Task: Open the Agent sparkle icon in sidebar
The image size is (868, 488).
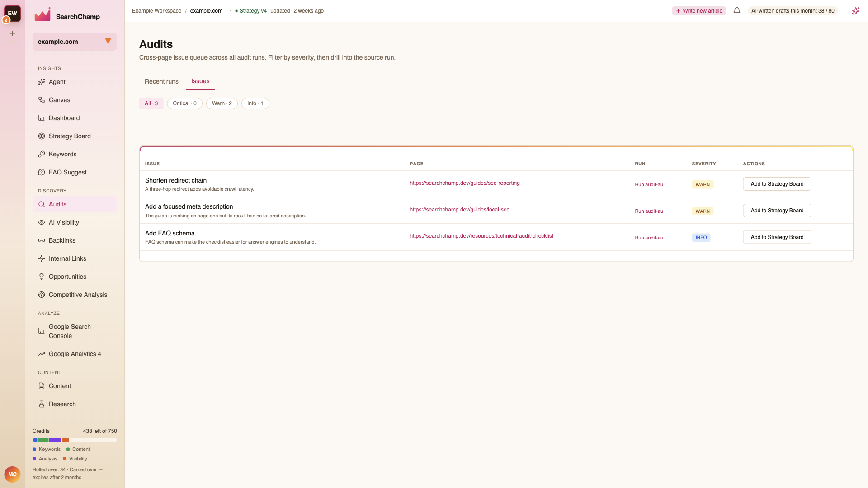Action: coord(42,82)
